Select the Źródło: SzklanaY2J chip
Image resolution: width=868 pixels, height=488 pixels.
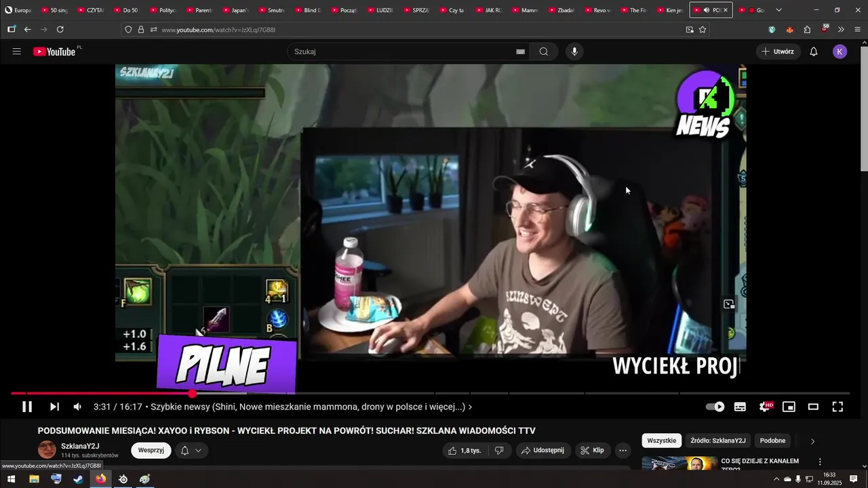tap(717, 441)
